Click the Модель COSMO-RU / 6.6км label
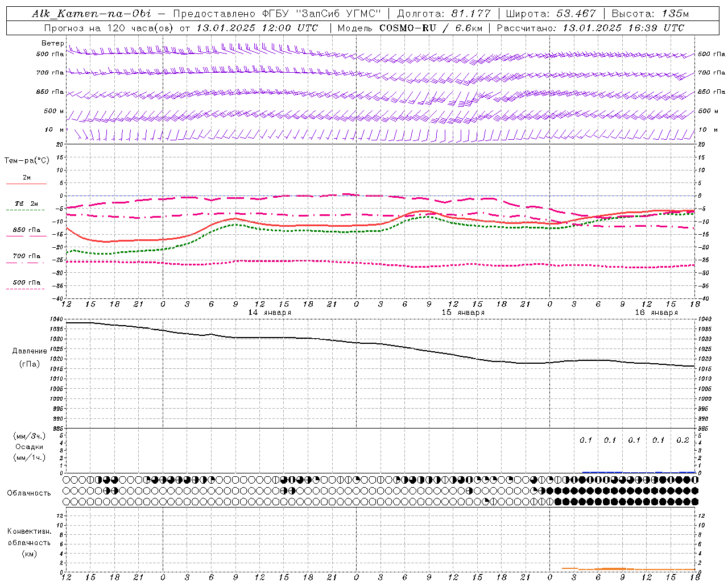Screen dimensions: 728x582 click(410, 28)
